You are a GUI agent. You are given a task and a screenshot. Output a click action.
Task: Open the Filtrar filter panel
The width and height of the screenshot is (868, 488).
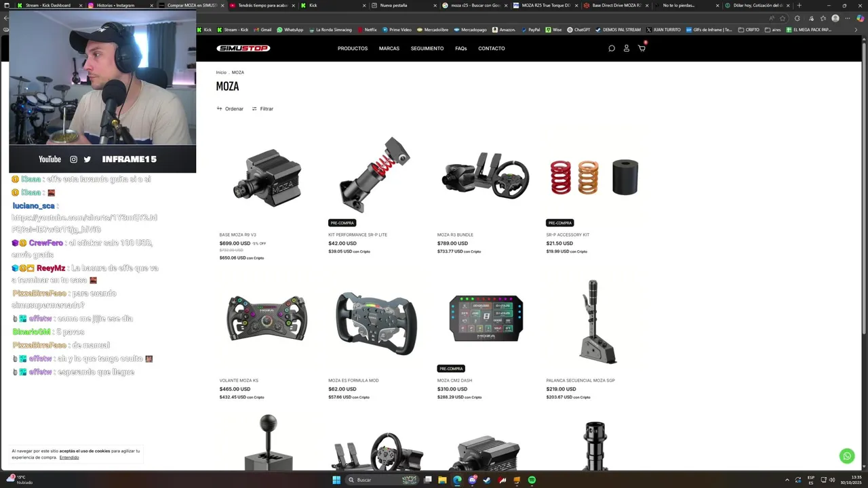262,108
